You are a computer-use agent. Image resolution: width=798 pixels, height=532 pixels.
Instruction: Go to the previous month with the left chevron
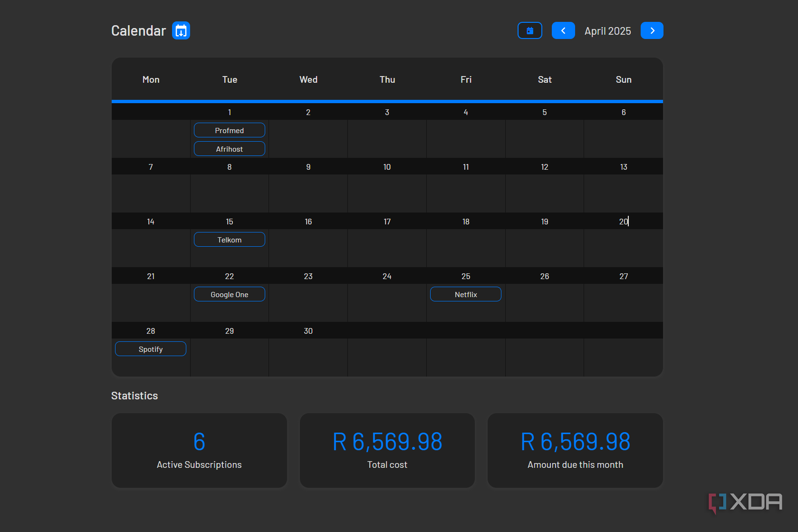(x=563, y=30)
